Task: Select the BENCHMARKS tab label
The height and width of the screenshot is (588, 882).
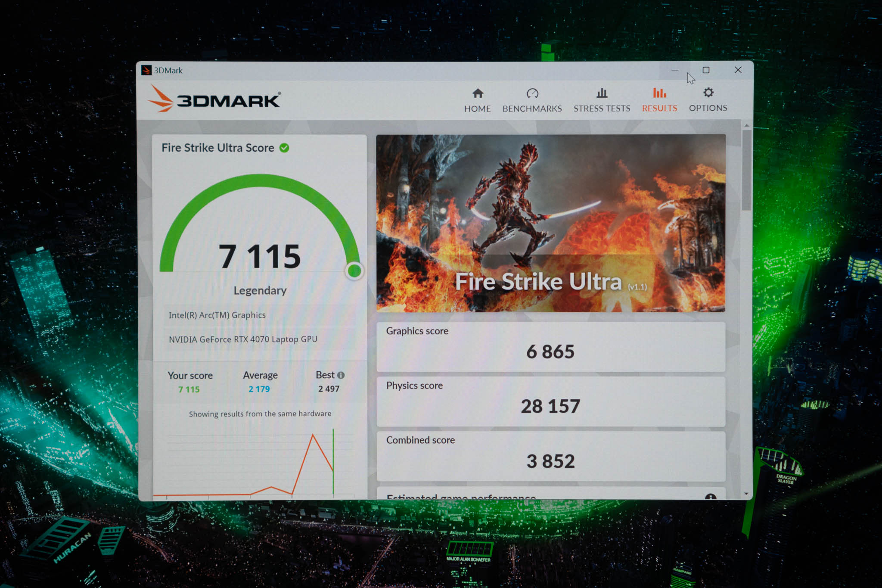Action: pos(532,109)
